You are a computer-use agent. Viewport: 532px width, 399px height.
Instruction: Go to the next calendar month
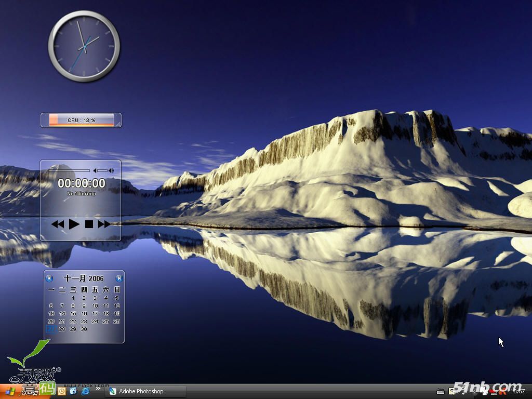pyautogui.click(x=119, y=278)
